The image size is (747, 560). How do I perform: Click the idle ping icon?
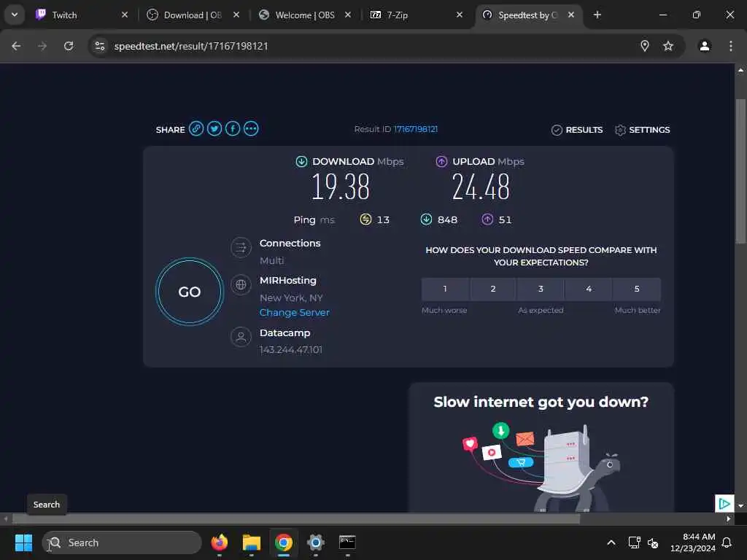coord(365,219)
